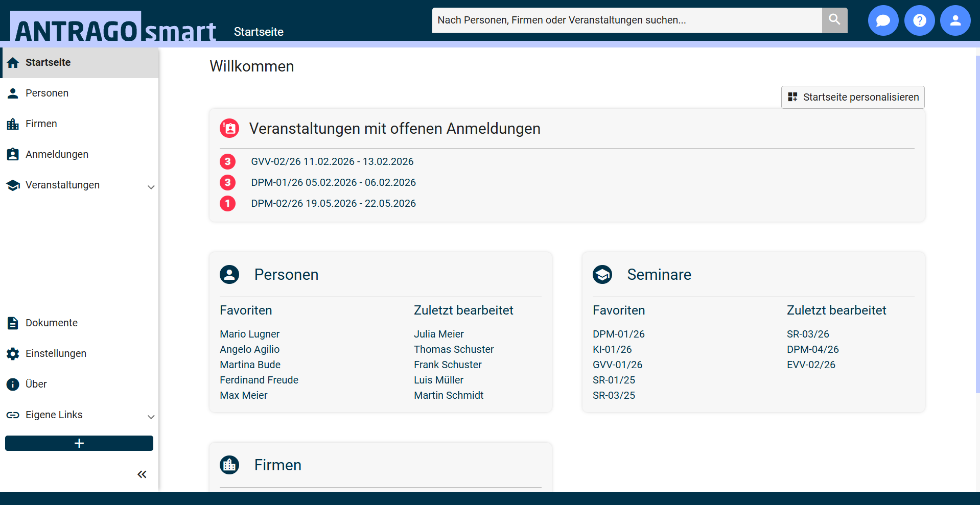This screenshot has height=505, width=980.
Task: Open the chat messages icon
Action: [x=883, y=20]
